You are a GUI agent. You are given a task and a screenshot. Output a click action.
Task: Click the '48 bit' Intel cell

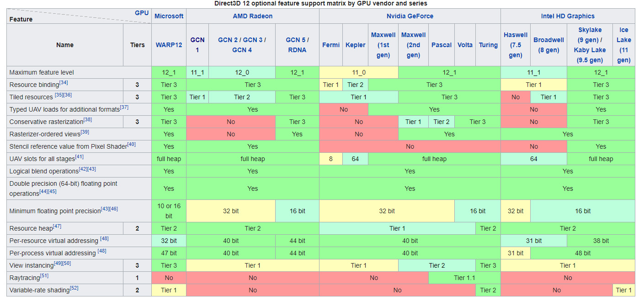point(583,253)
